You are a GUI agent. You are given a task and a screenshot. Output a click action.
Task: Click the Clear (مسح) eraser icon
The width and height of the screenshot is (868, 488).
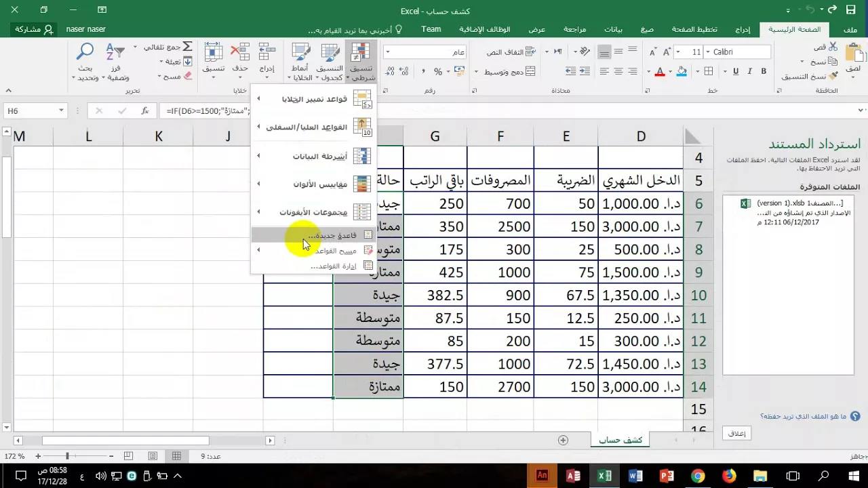coord(188,77)
